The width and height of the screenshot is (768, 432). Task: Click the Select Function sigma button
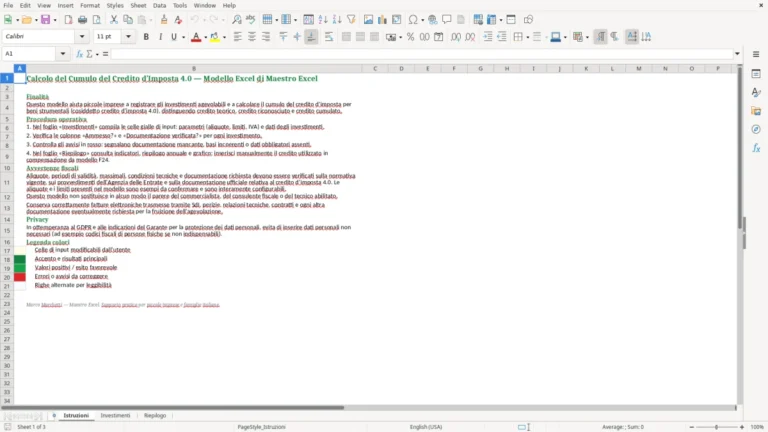[89, 54]
